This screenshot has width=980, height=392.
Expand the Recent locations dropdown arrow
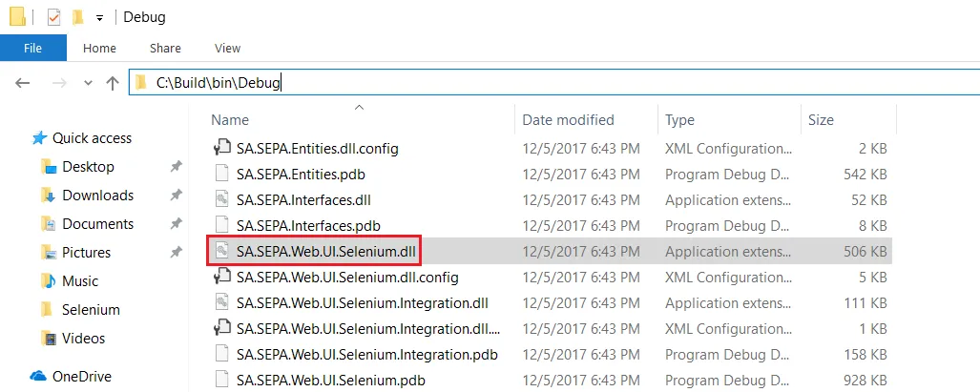click(88, 83)
